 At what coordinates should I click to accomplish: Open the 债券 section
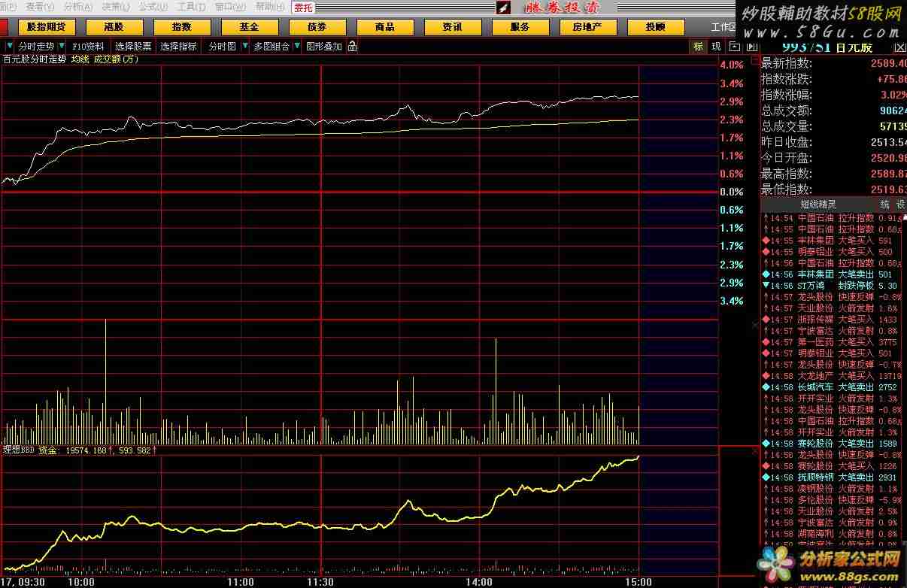coord(317,27)
